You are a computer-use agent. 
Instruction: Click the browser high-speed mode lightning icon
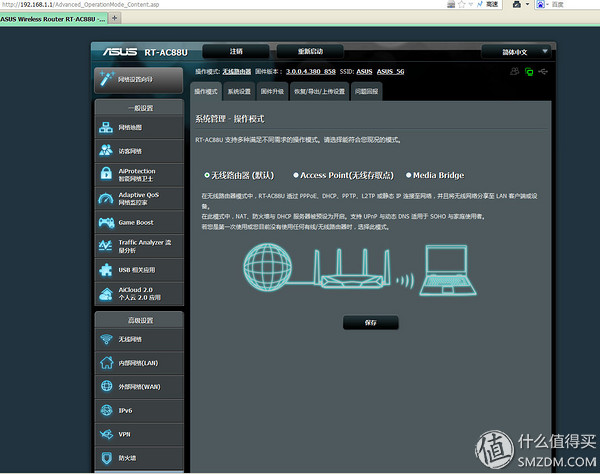(x=480, y=4)
